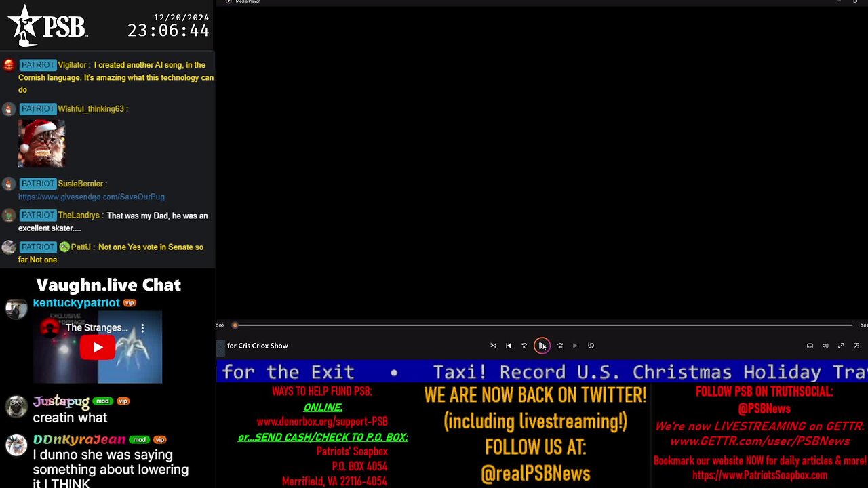Click the album art thumbnail beside track title
Screen dimensions: 868x488
pyautogui.click(x=220, y=347)
